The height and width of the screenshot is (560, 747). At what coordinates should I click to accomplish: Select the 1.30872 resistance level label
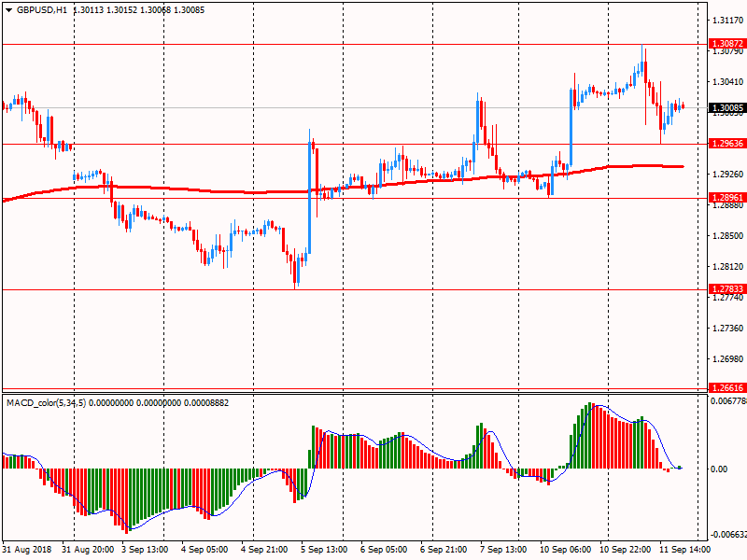(727, 44)
